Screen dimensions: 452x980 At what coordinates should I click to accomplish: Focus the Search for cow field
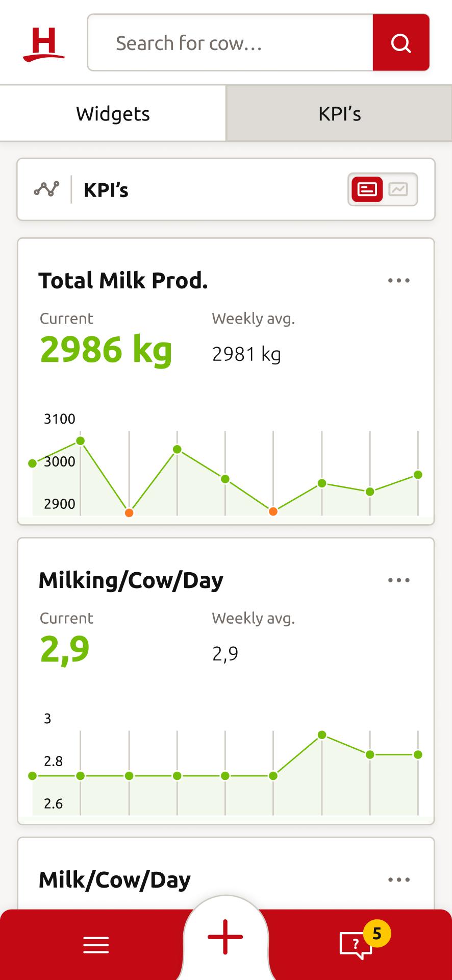230,43
